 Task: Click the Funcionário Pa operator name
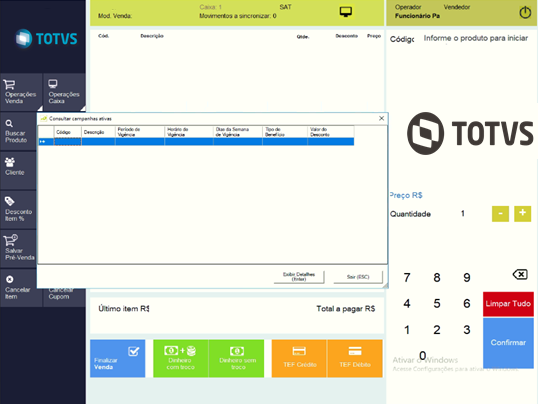(417, 16)
